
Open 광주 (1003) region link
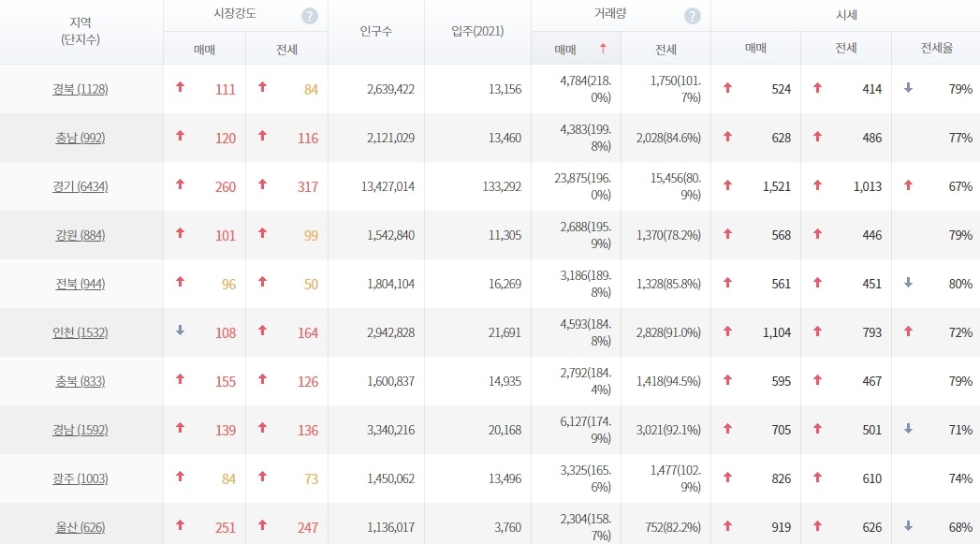click(80, 479)
